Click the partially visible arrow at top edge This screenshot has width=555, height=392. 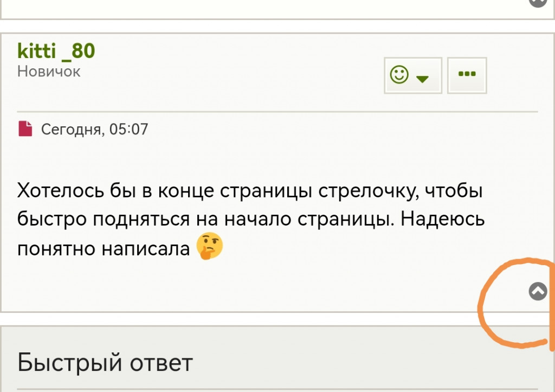(538, 3)
